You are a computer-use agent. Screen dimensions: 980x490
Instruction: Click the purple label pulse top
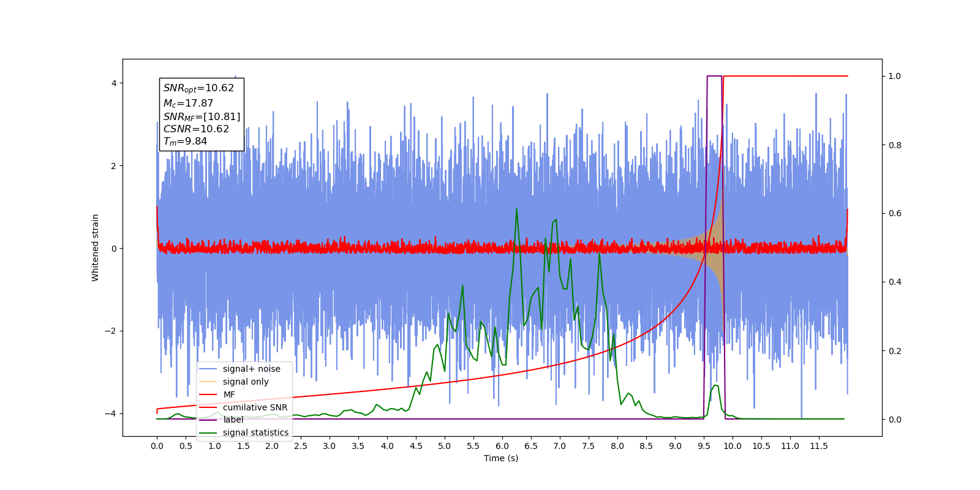[x=714, y=76]
